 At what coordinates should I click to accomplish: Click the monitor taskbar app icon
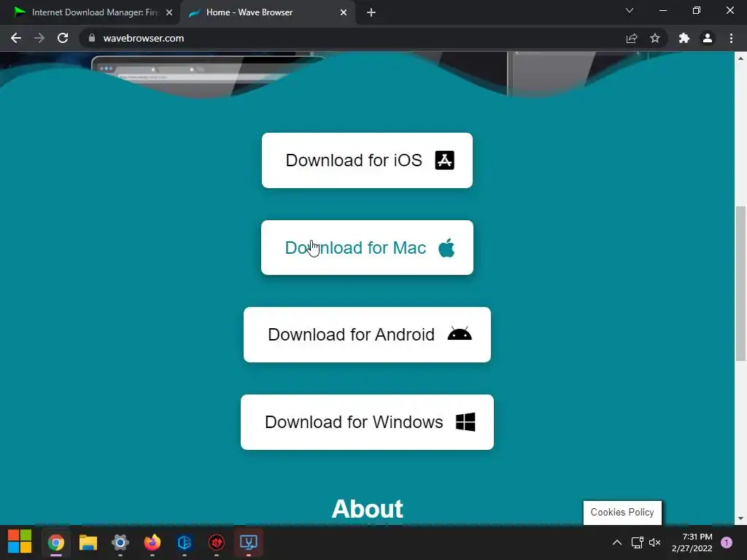(x=249, y=542)
